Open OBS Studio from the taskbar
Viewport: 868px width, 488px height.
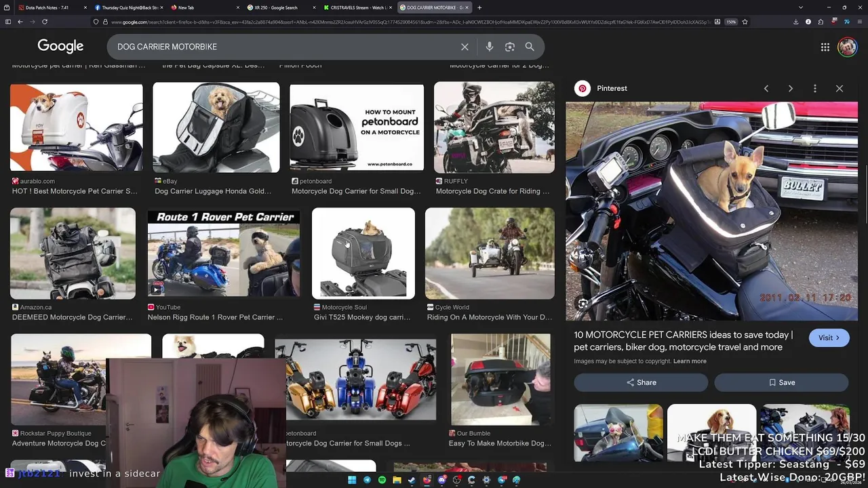pyautogui.click(x=456, y=480)
